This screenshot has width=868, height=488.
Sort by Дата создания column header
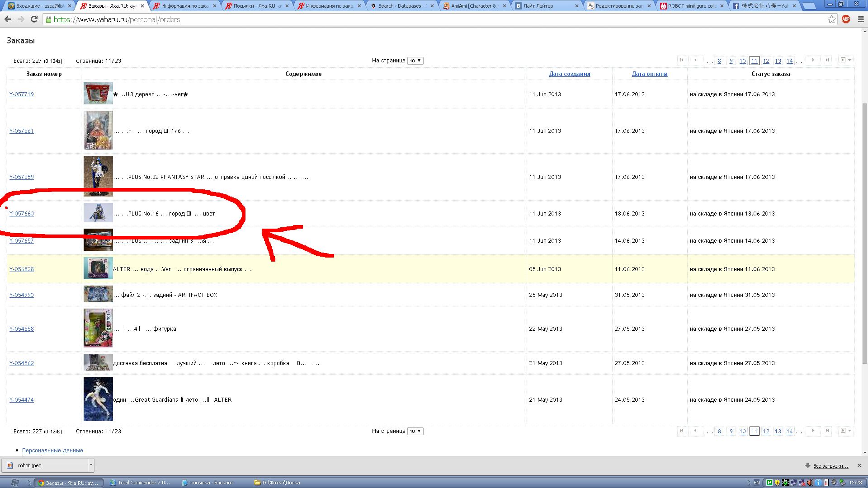pyautogui.click(x=569, y=74)
